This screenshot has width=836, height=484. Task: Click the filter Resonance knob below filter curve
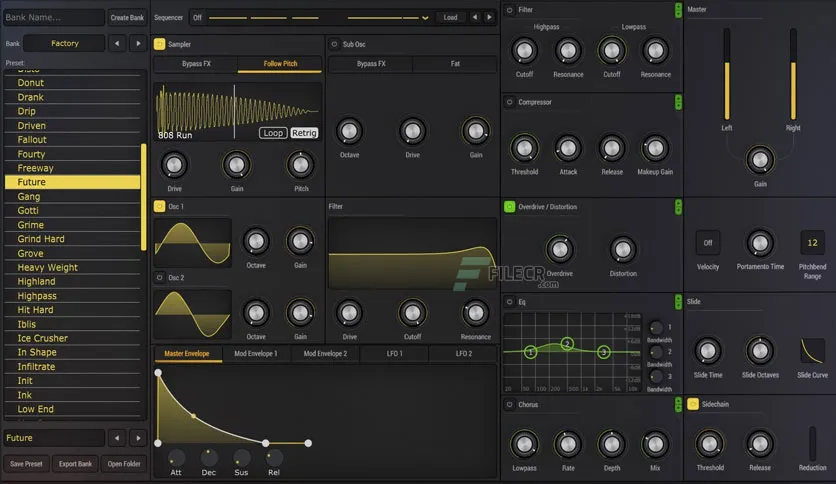pyautogui.click(x=475, y=313)
